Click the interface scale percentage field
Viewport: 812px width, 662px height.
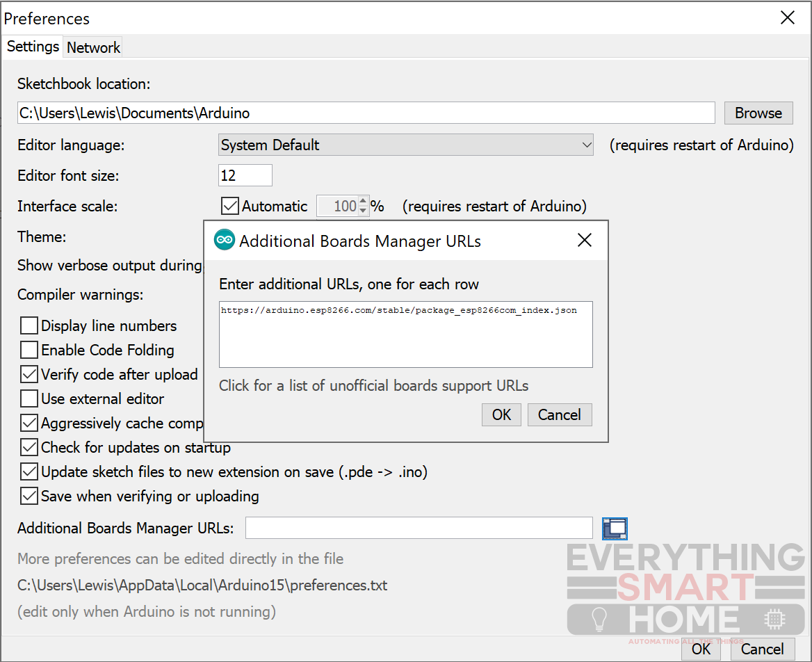pos(338,206)
